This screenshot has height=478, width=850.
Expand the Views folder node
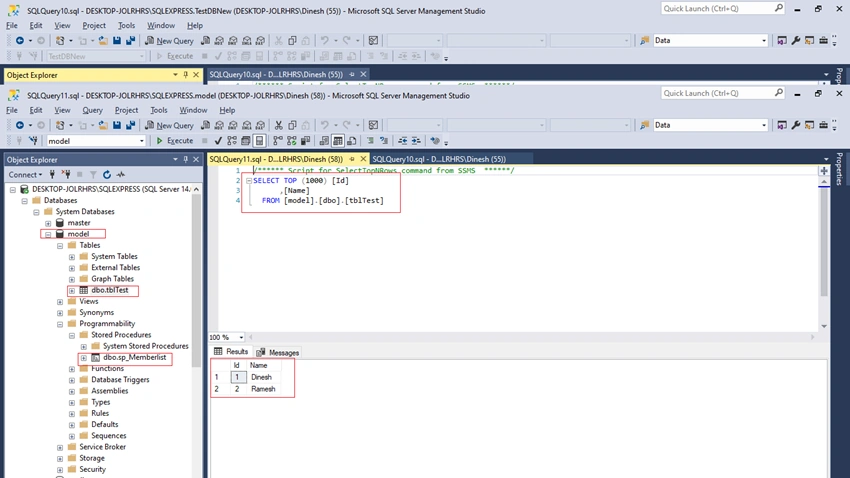(60, 302)
